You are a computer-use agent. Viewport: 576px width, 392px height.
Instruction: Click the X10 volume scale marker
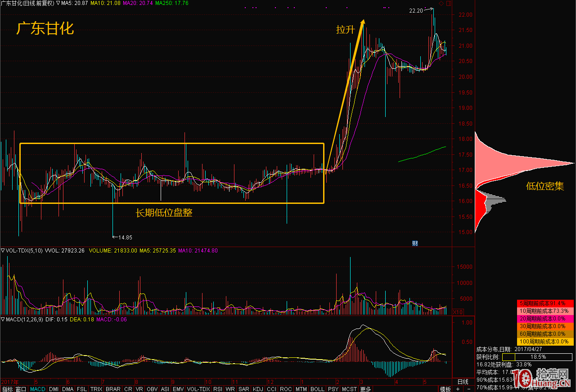(x=458, y=311)
